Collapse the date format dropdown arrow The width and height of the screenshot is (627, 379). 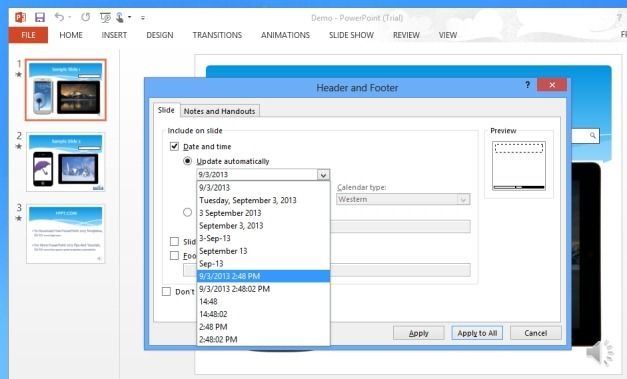click(x=323, y=175)
